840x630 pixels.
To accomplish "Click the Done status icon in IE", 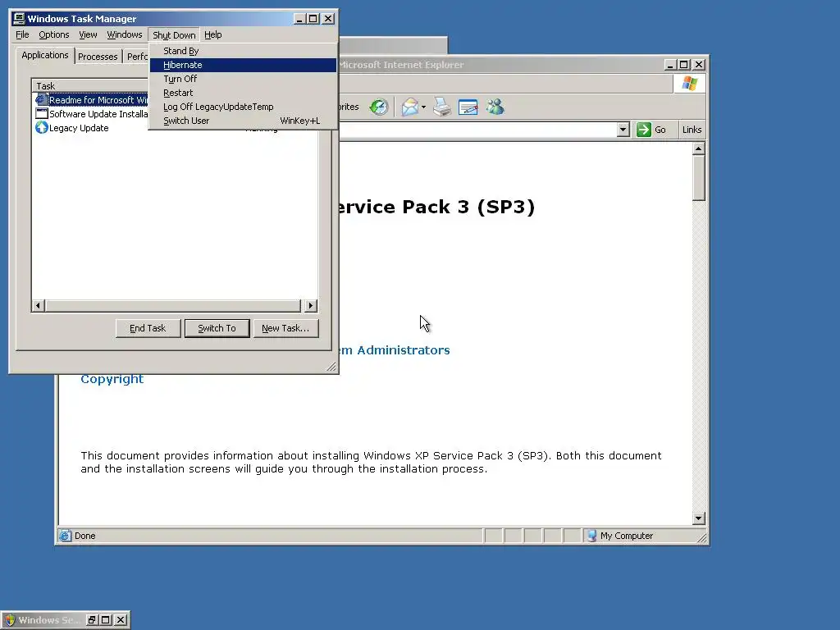I will (x=66, y=536).
